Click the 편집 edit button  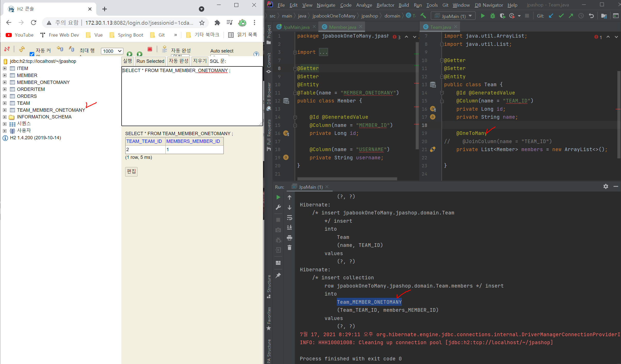tap(131, 171)
